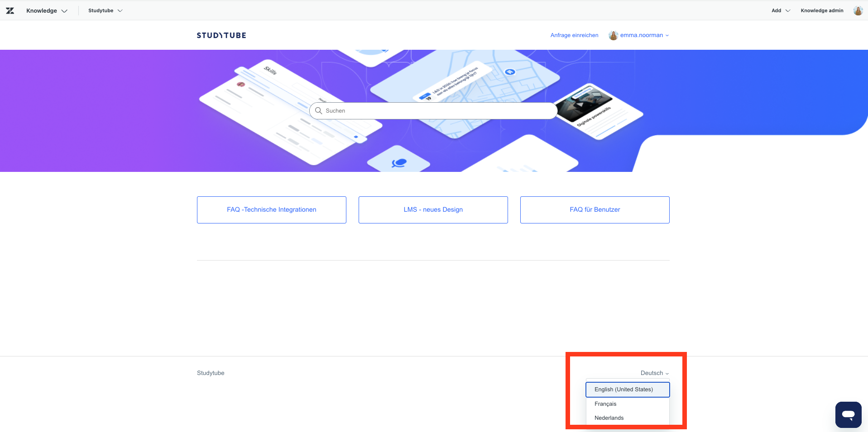Toggle the Deutsch language selector
The width and height of the screenshot is (868, 432).
655,373
